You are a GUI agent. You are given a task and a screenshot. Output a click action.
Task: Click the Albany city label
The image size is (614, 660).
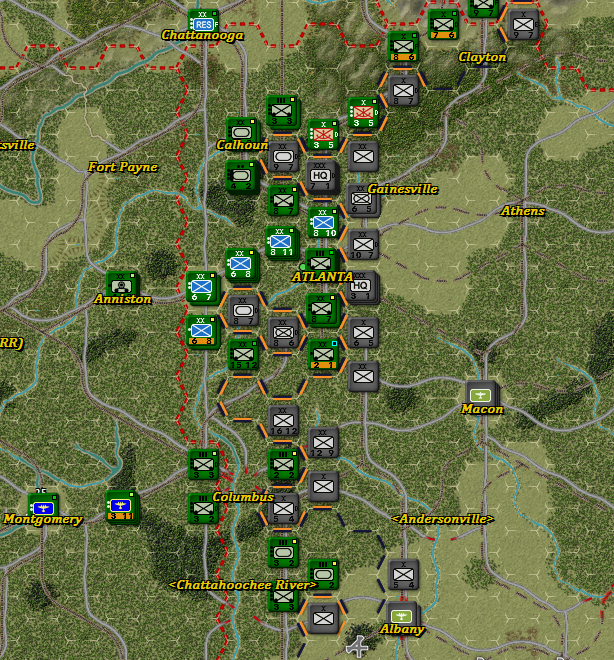402,629
